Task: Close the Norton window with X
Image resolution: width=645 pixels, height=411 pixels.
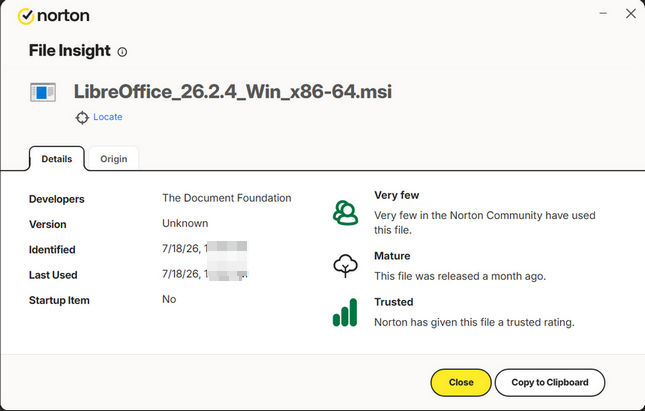Action: tap(631, 14)
